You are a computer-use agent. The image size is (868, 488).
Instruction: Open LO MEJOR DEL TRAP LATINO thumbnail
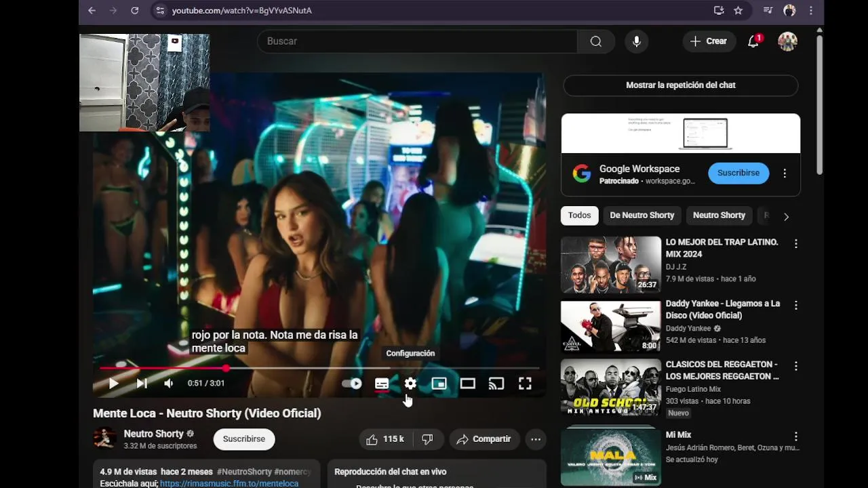(x=610, y=264)
